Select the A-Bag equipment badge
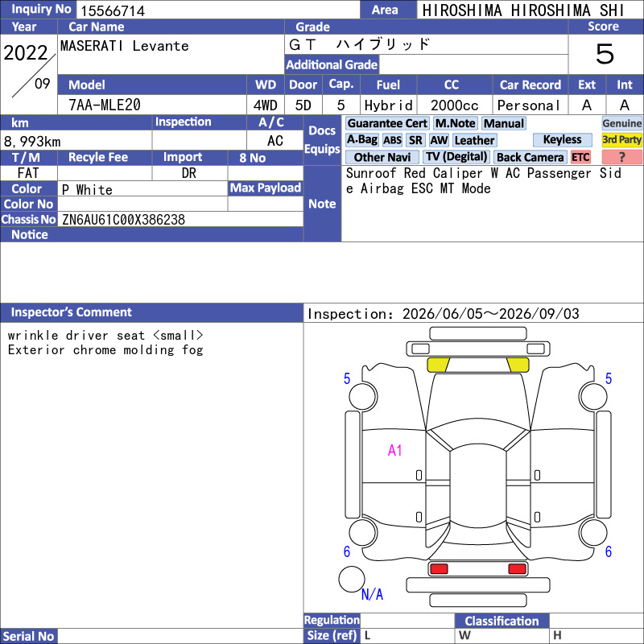Viewport: 644px width, 644px height. [x=361, y=140]
